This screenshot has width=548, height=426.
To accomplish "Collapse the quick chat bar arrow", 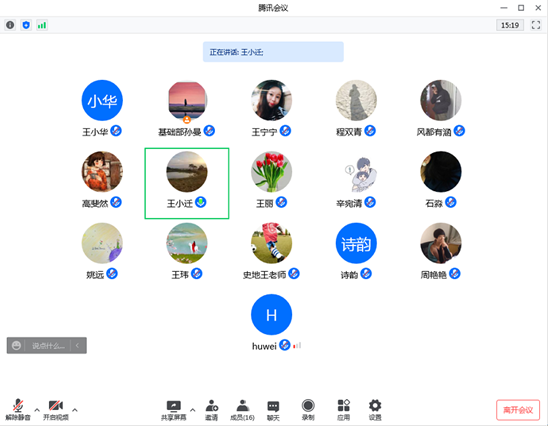I will [x=77, y=346].
